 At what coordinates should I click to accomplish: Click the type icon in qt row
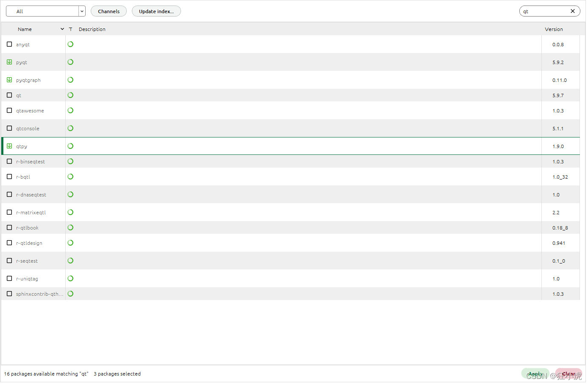[x=70, y=95]
